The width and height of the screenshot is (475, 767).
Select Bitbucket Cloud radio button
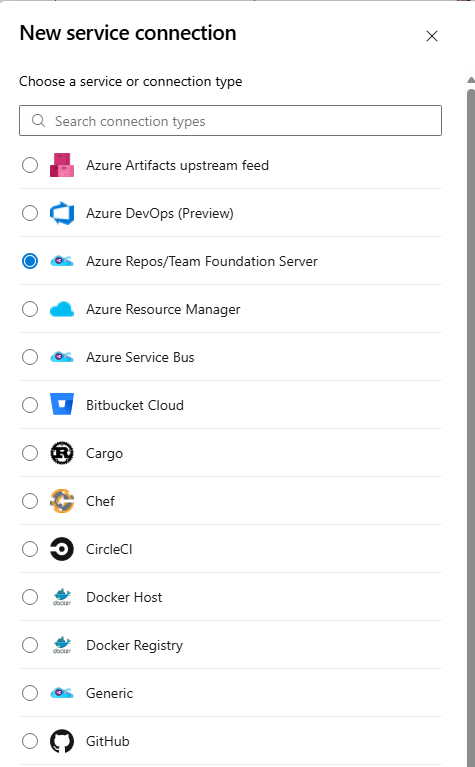30,405
